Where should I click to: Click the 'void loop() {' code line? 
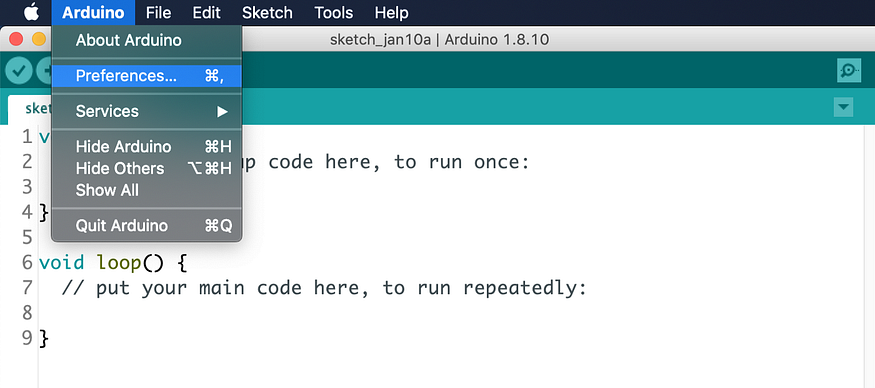click(x=113, y=262)
